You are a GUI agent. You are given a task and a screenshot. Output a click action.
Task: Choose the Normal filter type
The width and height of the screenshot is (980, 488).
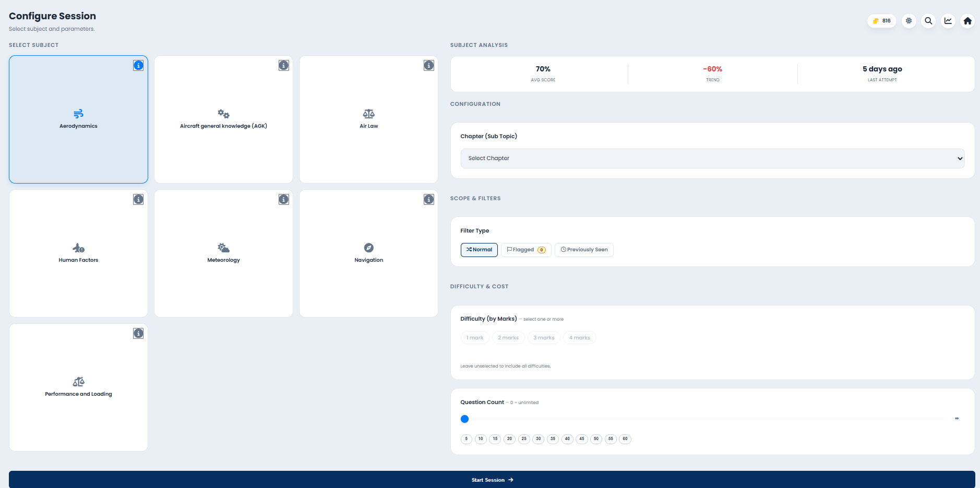click(x=479, y=250)
